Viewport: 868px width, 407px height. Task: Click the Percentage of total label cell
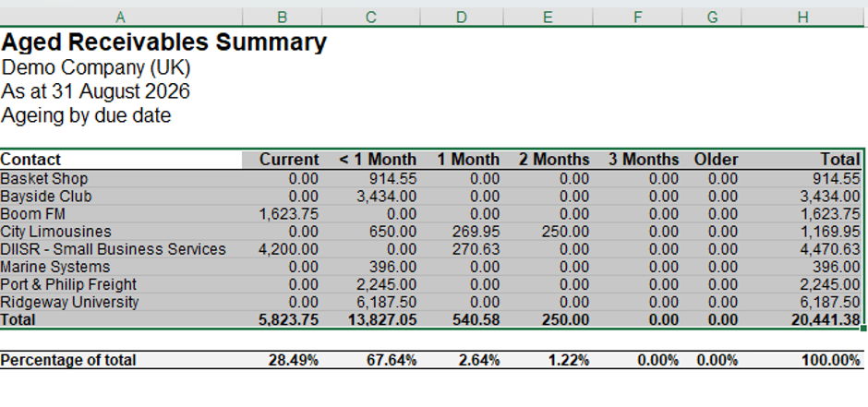tap(121, 361)
